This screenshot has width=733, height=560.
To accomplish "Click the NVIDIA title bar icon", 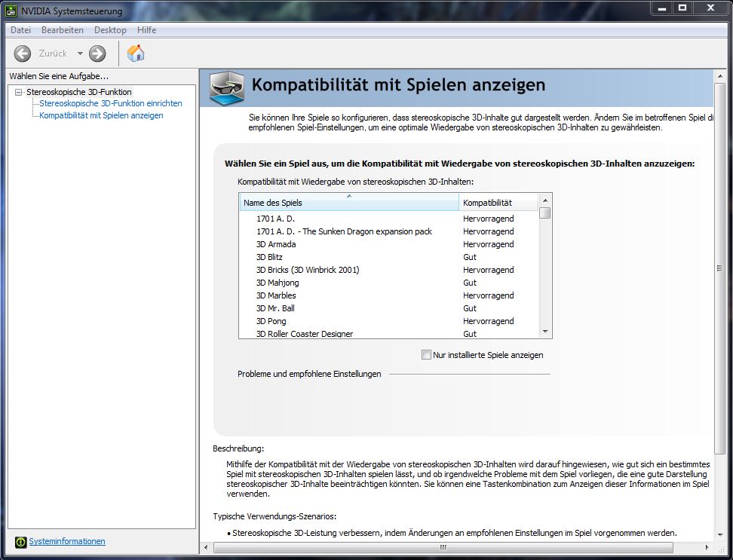I will [11, 11].
